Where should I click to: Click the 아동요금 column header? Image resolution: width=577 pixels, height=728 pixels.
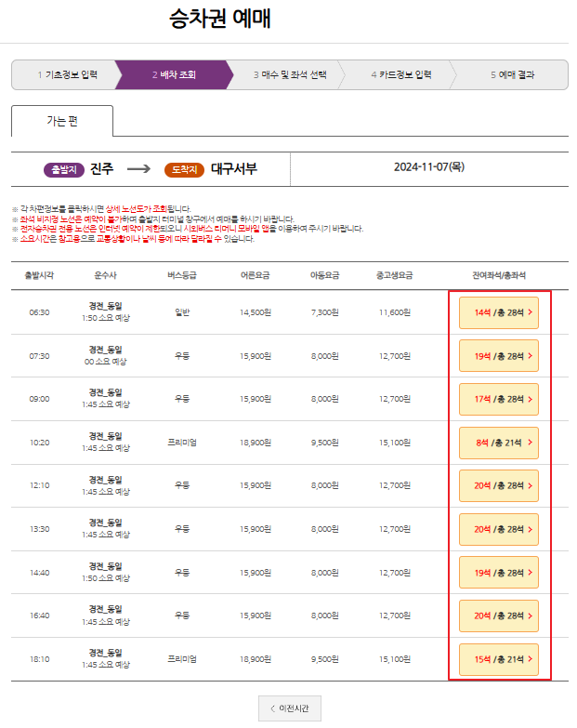[x=324, y=275]
